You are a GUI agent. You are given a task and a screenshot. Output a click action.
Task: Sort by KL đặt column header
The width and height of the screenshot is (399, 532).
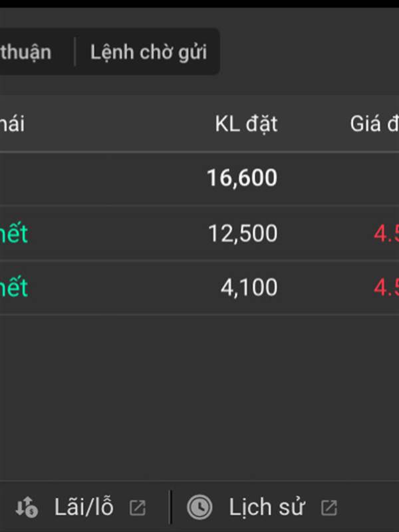246,124
